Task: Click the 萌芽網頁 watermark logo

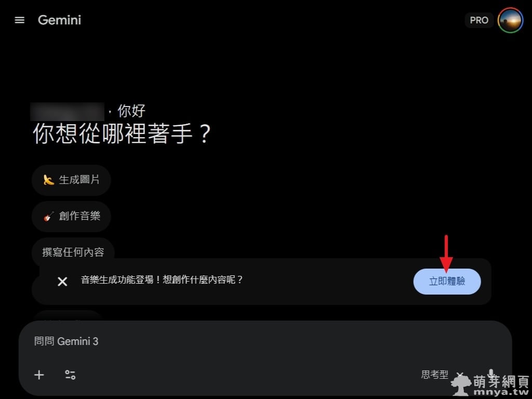Action: (490, 385)
